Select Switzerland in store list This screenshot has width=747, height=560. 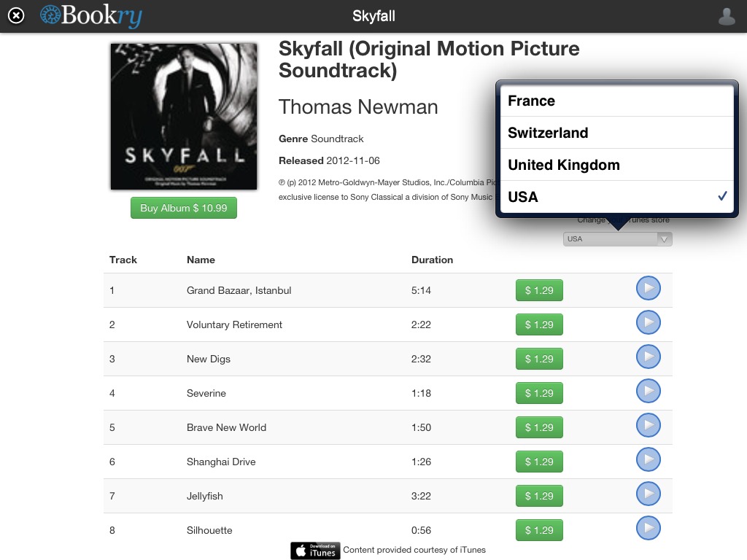[x=617, y=133]
